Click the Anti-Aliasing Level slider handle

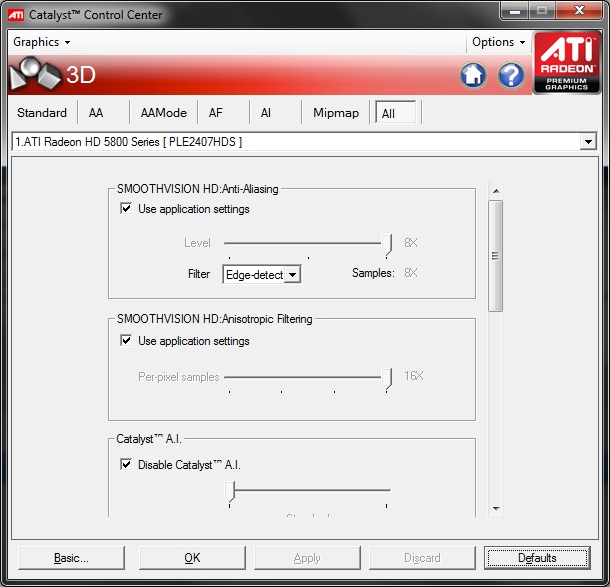tap(387, 245)
